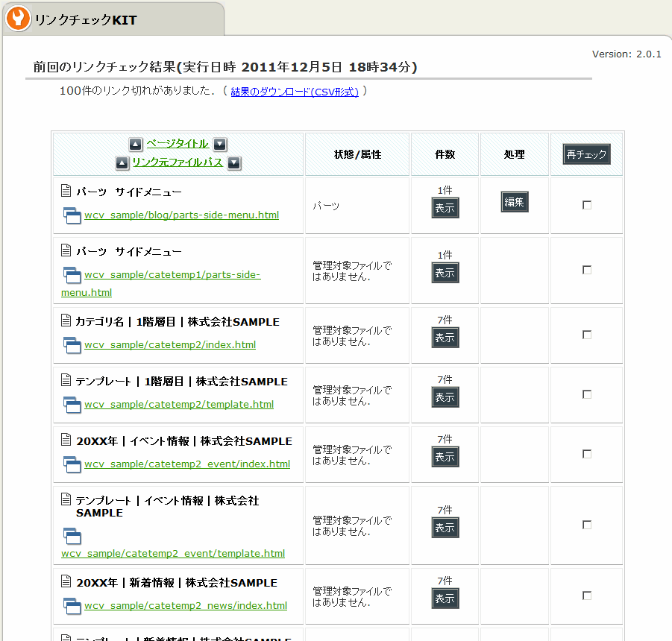Click document icon next to 20XX年 | イベント情報 title

[x=66, y=441]
